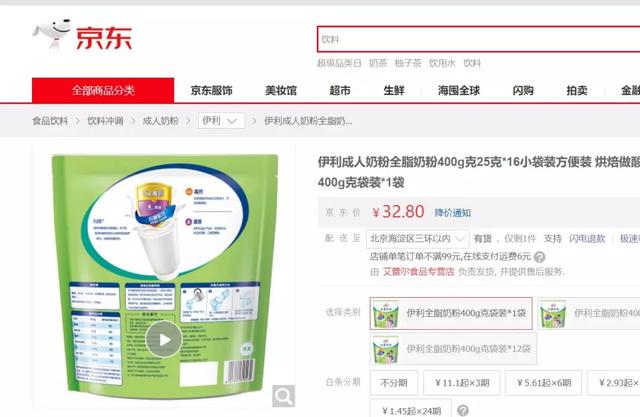
Task: Click the JD dog mascot logo
Action: pos(52,33)
